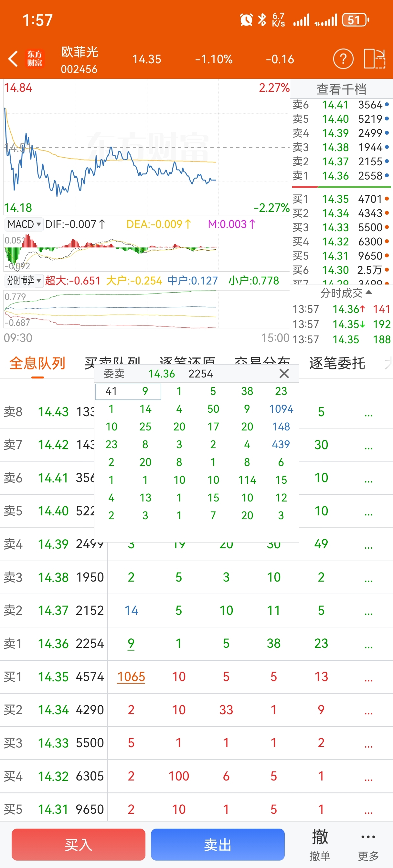The height and width of the screenshot is (868, 393).
Task: Close the 委卖 14.36 popup
Action: (284, 373)
